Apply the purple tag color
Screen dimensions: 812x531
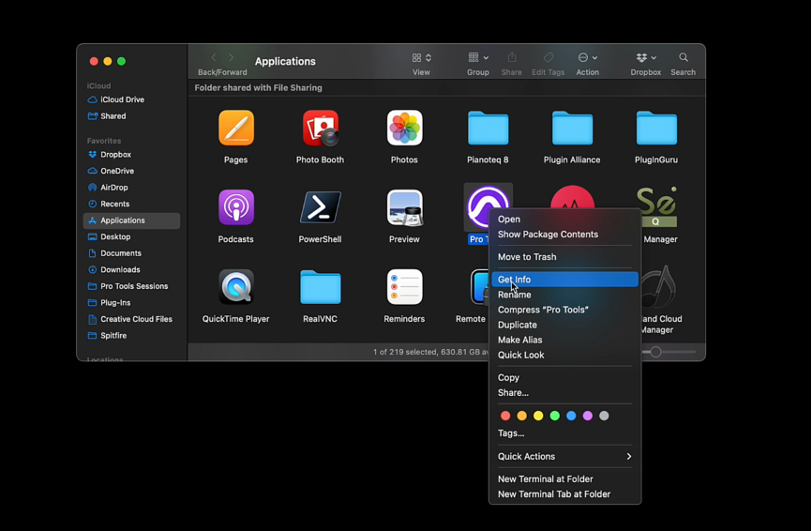(x=588, y=416)
